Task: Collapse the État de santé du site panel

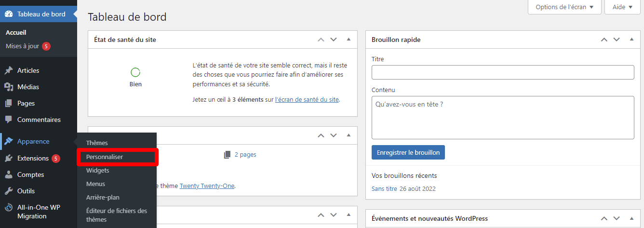Action: click(x=349, y=40)
